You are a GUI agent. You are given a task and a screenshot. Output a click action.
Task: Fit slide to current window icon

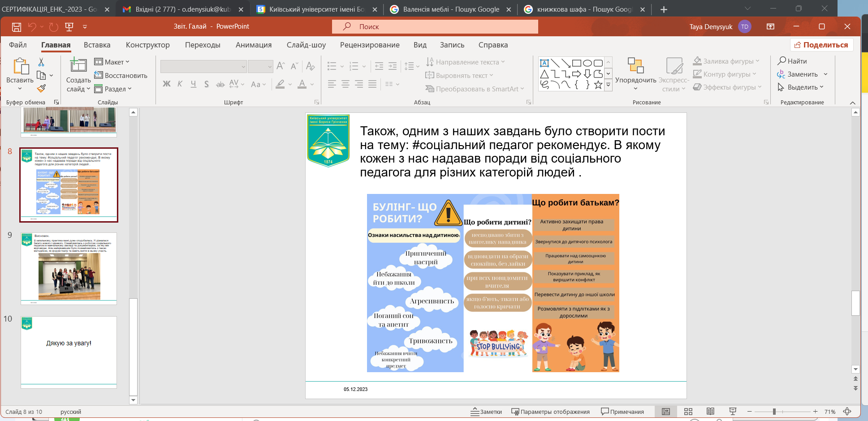(x=847, y=412)
